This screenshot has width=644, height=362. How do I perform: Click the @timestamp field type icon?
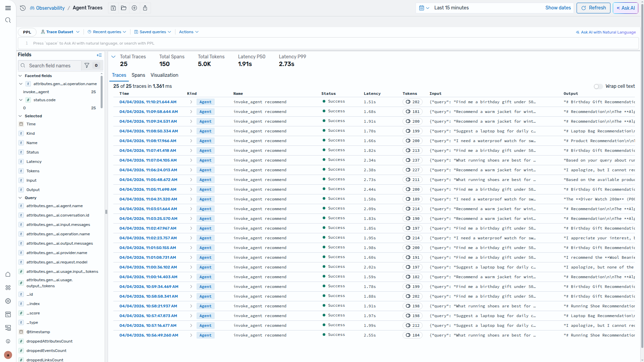21,332
